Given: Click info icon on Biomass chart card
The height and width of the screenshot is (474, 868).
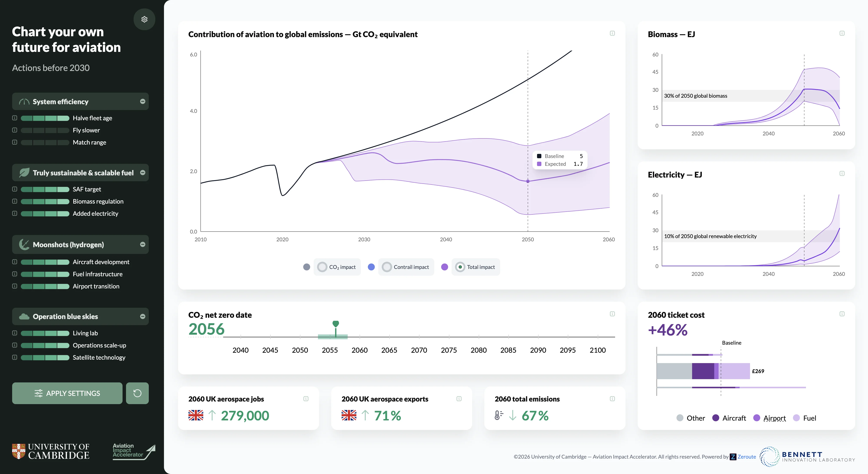Looking at the screenshot, I should point(842,33).
